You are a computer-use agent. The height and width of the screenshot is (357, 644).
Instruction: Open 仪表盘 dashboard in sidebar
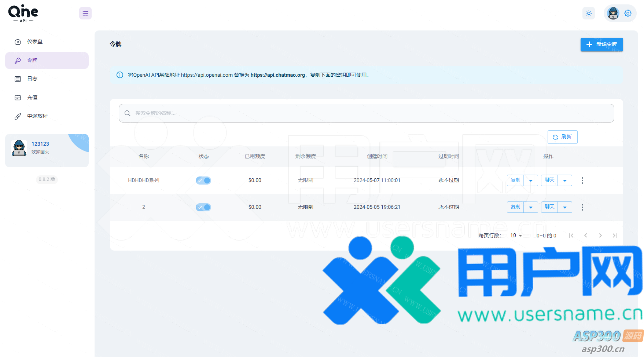coord(35,42)
